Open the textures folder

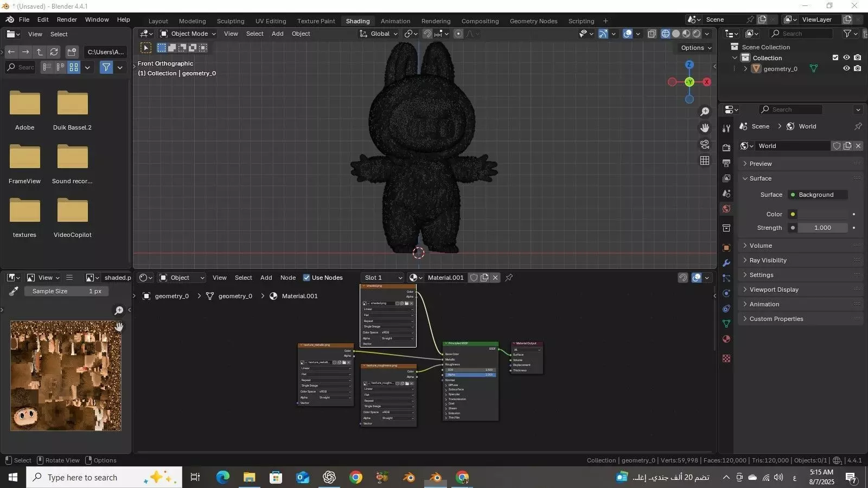click(24, 217)
